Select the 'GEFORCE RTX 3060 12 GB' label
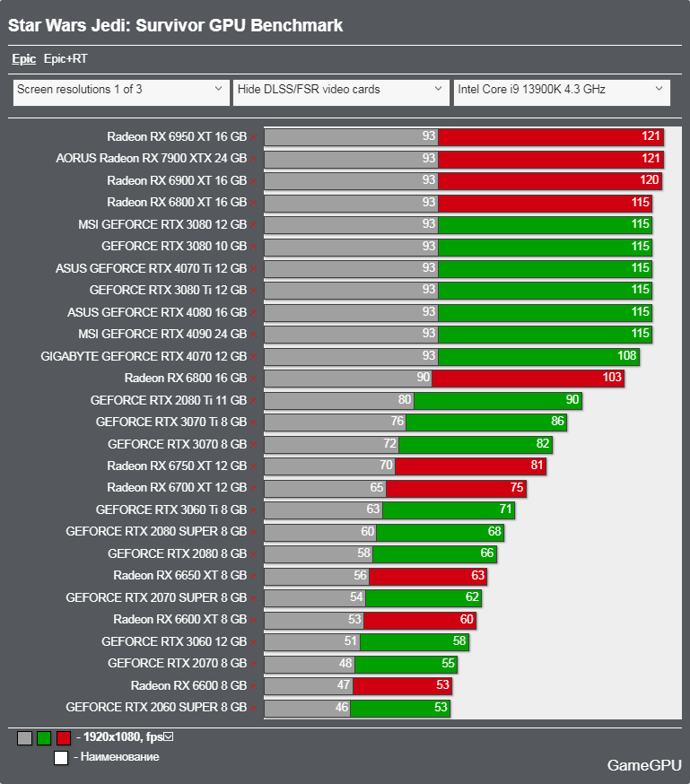This screenshot has height=784, width=690. [x=174, y=642]
